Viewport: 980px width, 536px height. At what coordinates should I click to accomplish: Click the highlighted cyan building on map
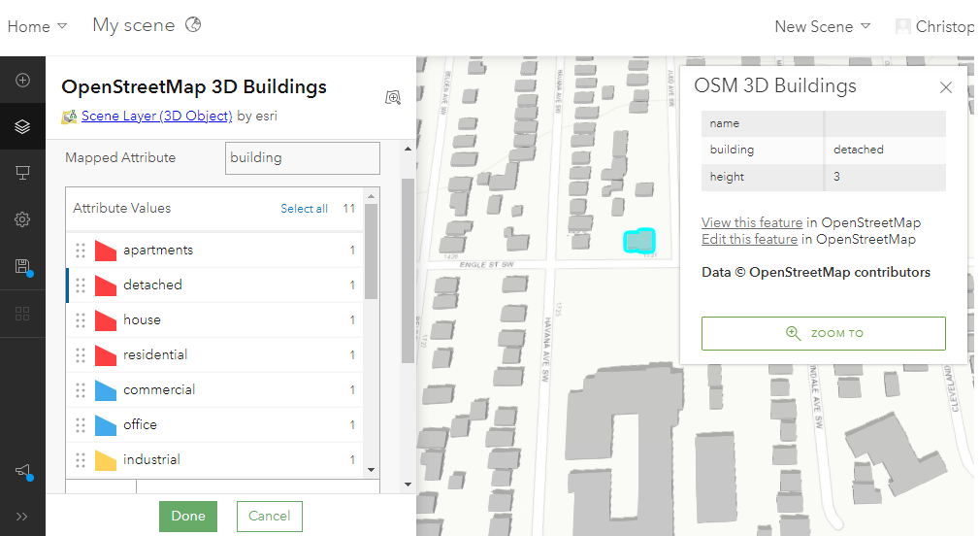point(638,240)
